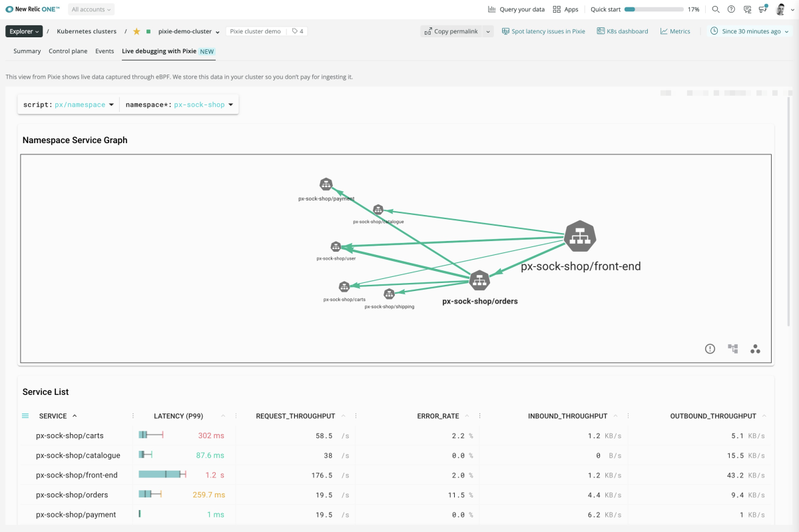
Task: Click the carts latency distribution bar
Action: [151, 435]
